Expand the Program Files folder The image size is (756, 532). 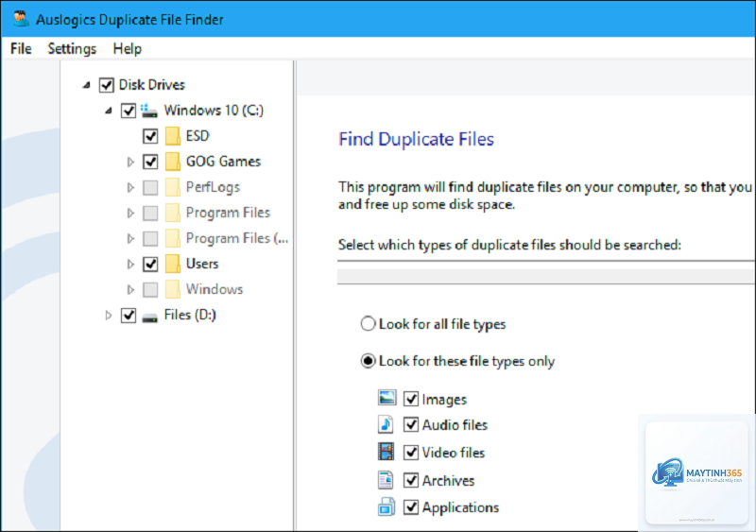(x=130, y=214)
